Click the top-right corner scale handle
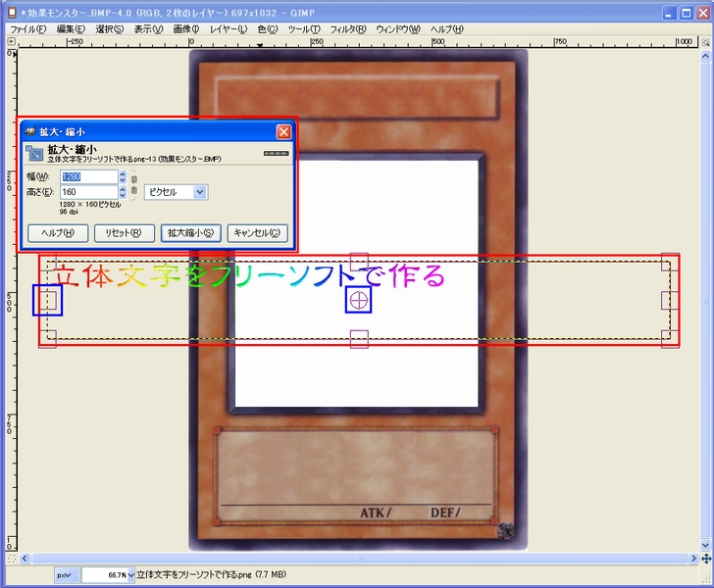Viewport: 714px width, 588px height. [670, 263]
